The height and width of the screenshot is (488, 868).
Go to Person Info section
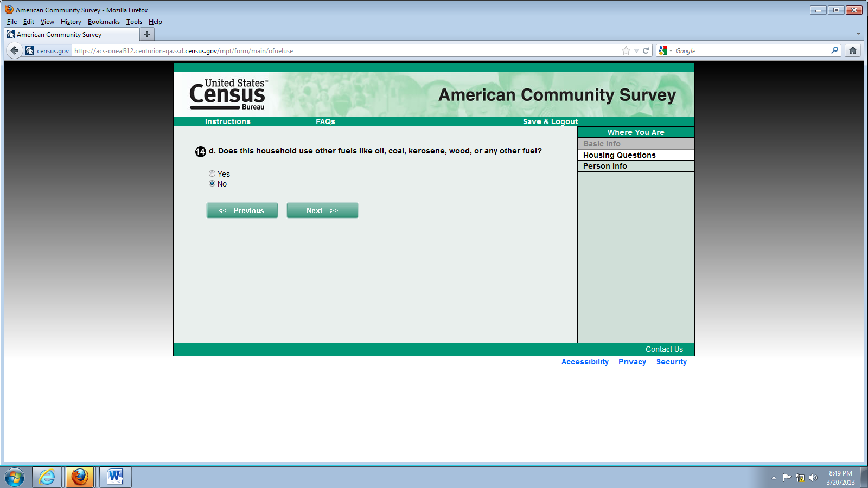[636, 166]
